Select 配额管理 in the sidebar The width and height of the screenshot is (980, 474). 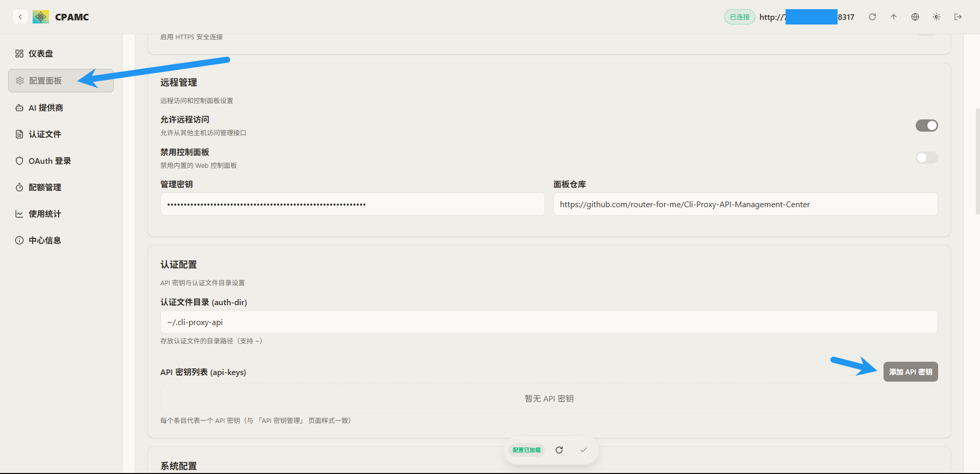click(44, 187)
